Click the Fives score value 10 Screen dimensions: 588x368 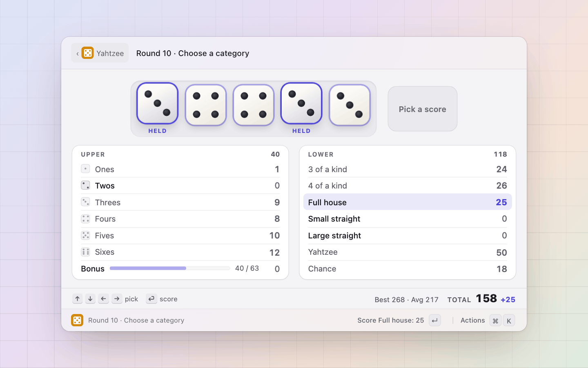pos(274,236)
